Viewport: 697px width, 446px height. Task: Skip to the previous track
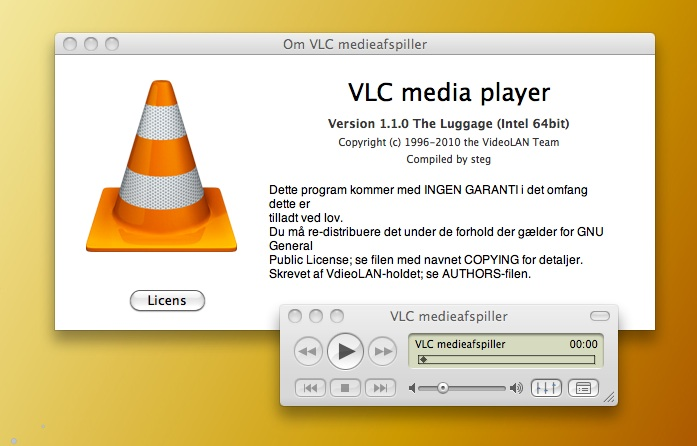point(310,388)
